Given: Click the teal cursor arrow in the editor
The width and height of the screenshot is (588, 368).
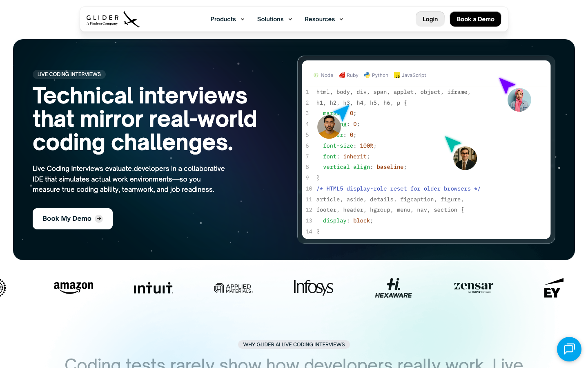Looking at the screenshot, I should 453,144.
